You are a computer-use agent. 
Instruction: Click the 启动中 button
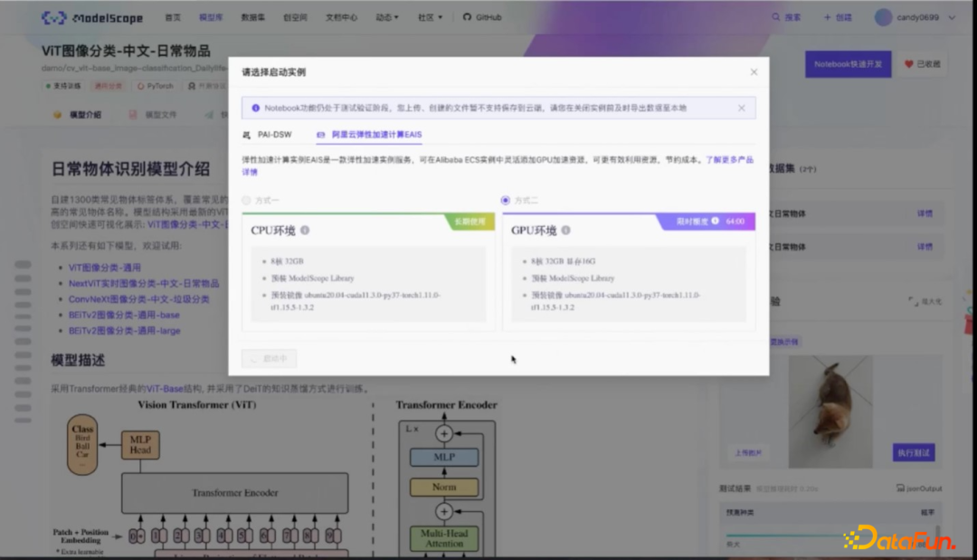(270, 359)
